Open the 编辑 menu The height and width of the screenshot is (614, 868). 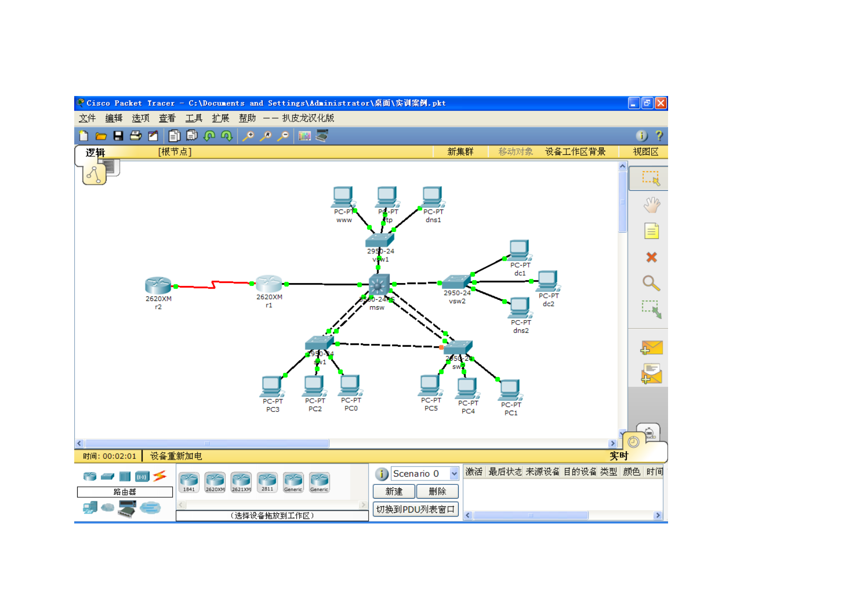pos(114,118)
